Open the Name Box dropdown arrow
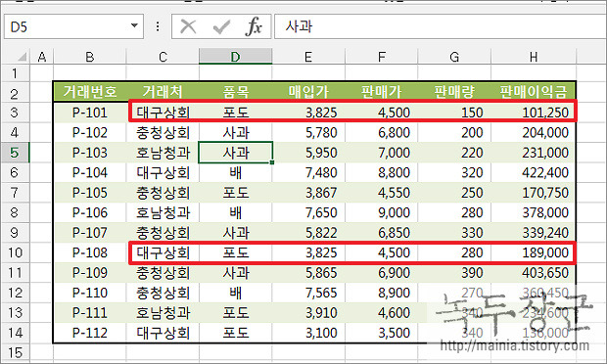This screenshot has width=607, height=364. [134, 25]
